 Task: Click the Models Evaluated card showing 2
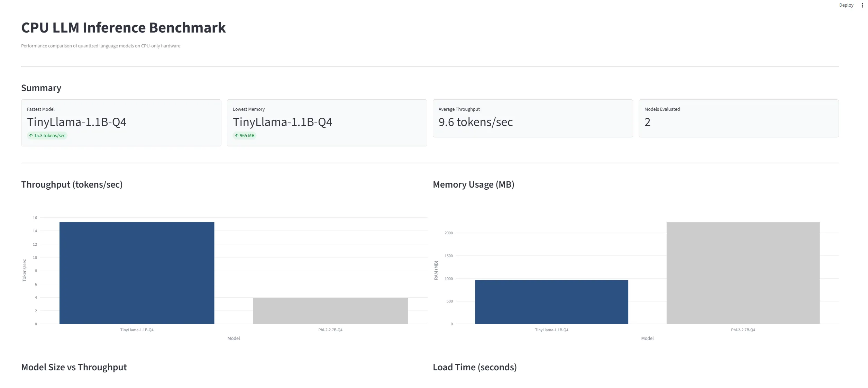(x=739, y=118)
